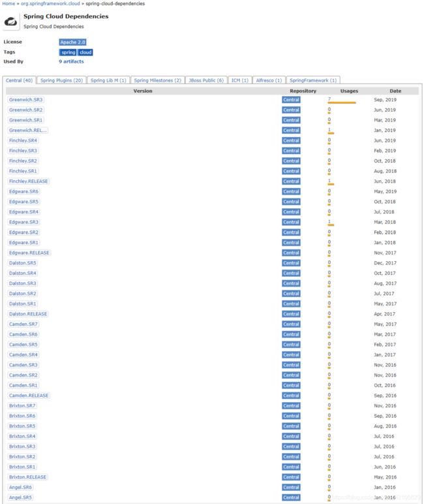Switch to Alfresco (1) tab
Image resolution: width=424 pixels, height=504 pixels.
(x=269, y=80)
